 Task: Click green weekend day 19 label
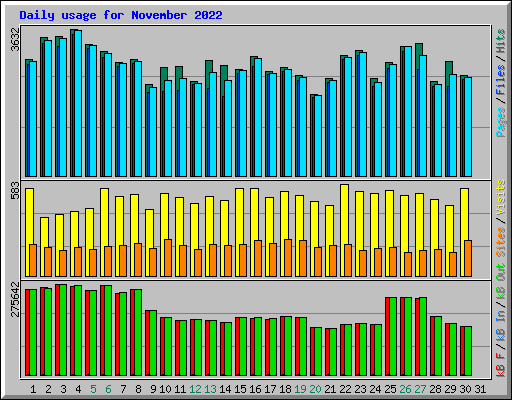(301, 389)
